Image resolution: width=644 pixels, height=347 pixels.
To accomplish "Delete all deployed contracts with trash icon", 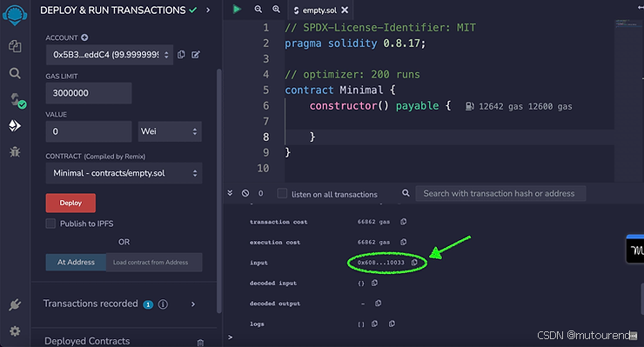I will [200, 342].
